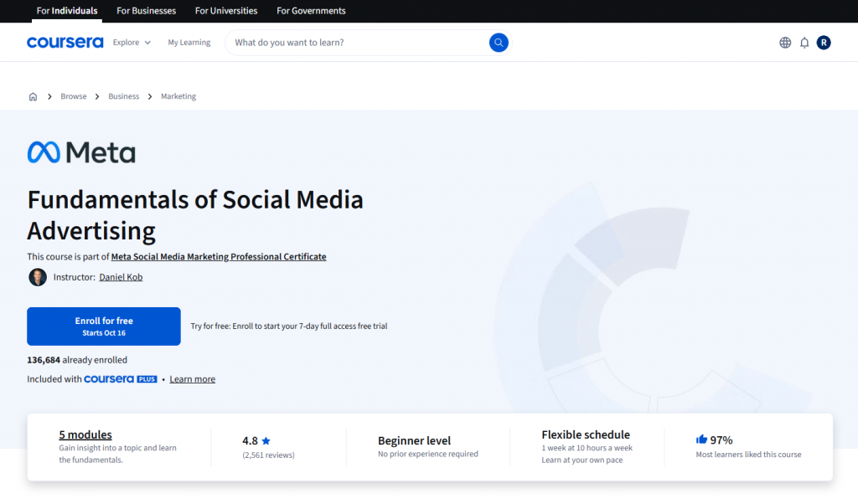The width and height of the screenshot is (858, 504).
Task: Open instructor Daniel Kob's profile
Action: [121, 277]
